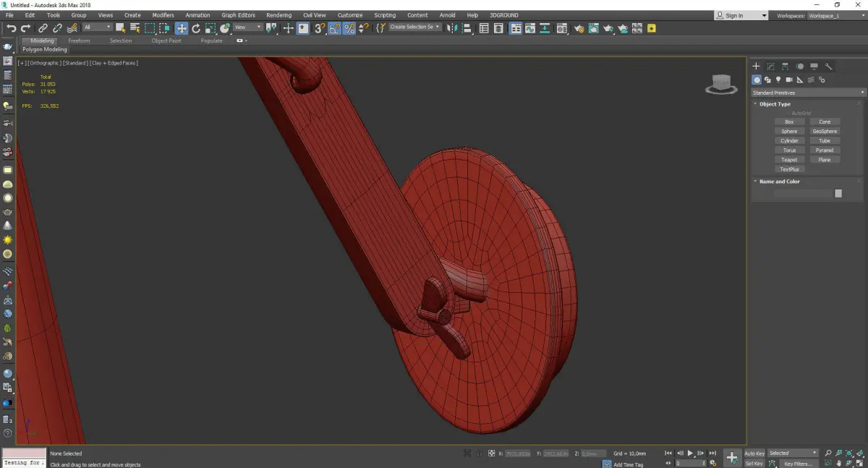868x468 pixels.
Task: Select the Select and Link tool
Action: (x=43, y=28)
